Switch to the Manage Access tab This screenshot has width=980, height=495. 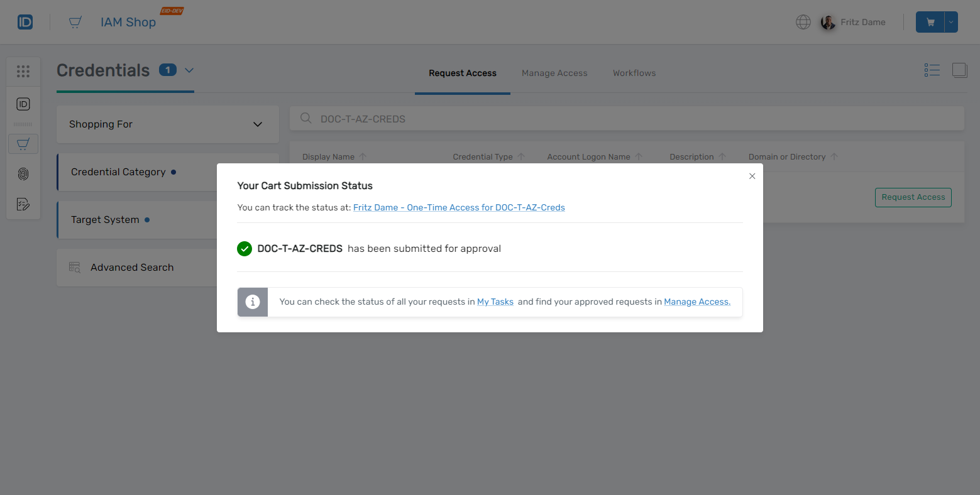point(554,73)
